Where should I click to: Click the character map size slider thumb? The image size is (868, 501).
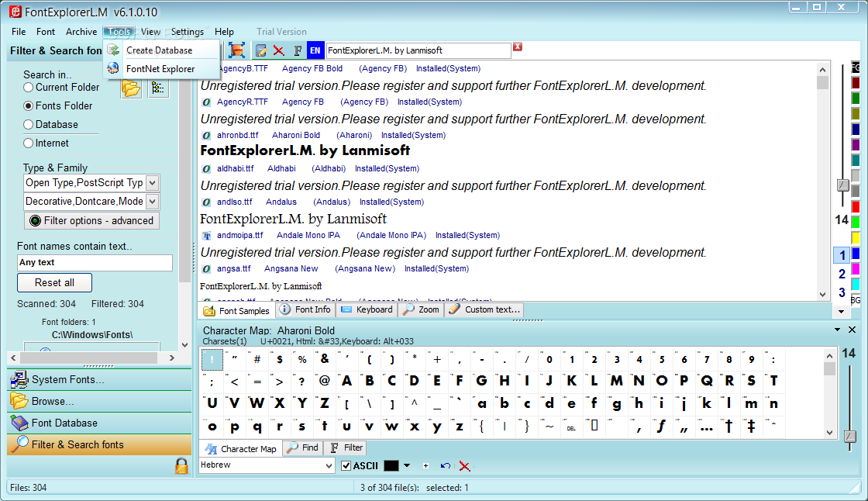coord(850,436)
